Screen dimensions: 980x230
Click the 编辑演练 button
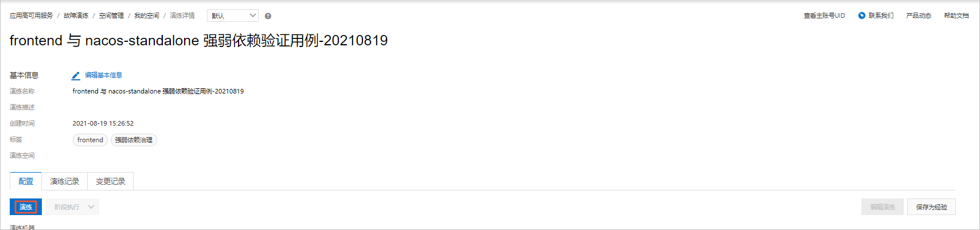(882, 207)
